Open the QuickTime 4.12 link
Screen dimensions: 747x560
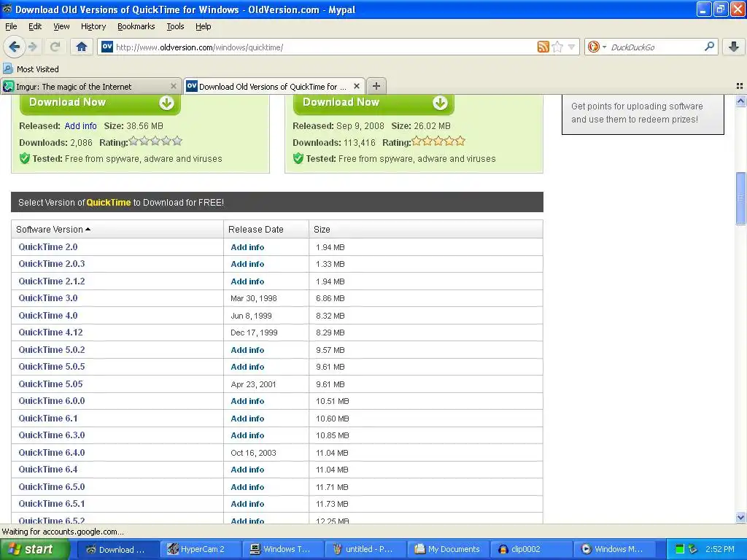click(x=50, y=332)
